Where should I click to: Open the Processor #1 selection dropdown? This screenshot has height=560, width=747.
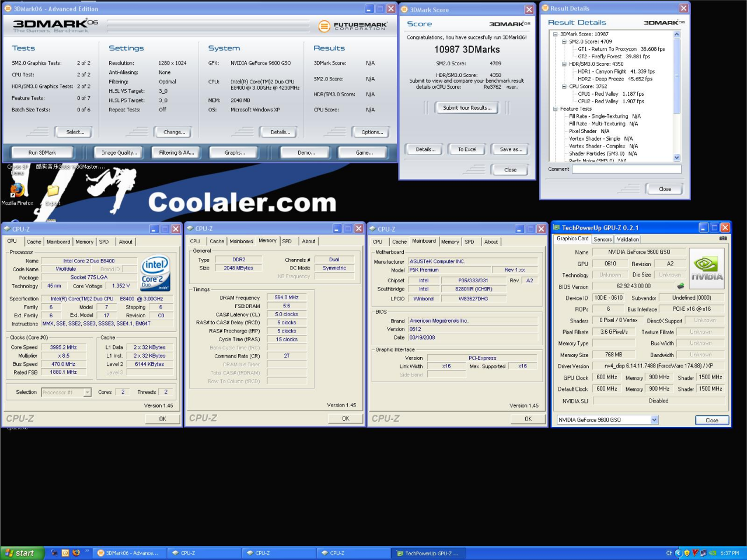[88, 393]
